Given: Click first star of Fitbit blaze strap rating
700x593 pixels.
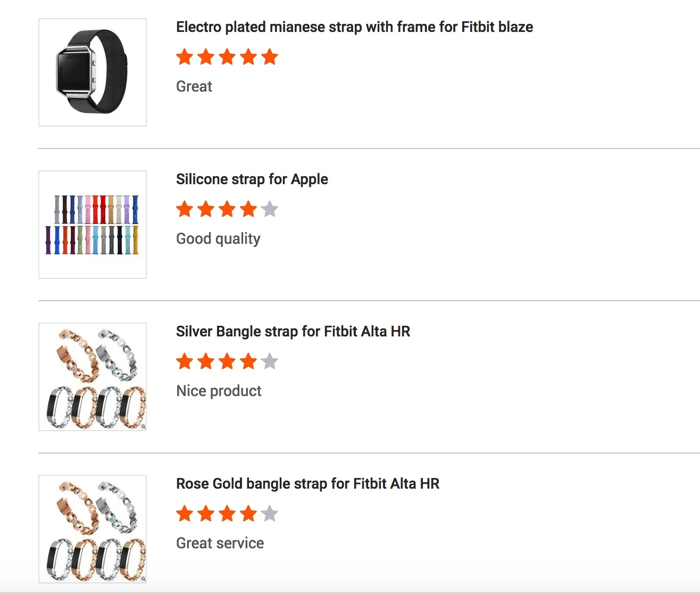Looking at the screenshot, I should click(185, 57).
